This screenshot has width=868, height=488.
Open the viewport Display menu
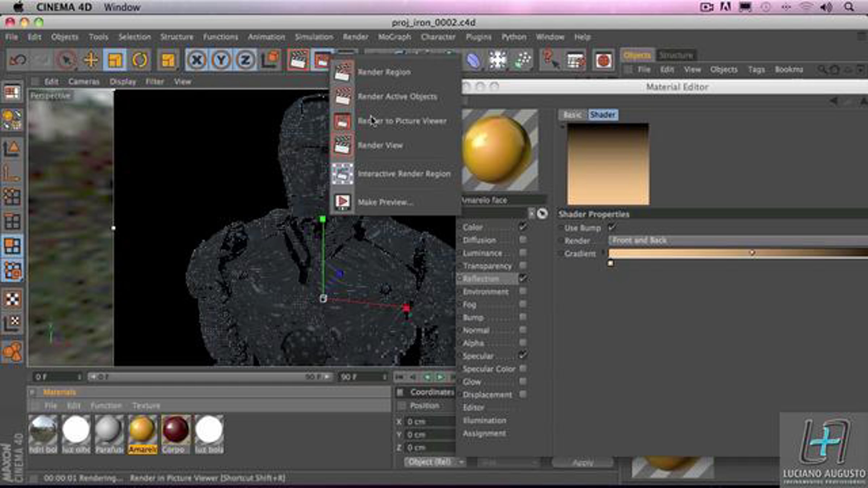[x=123, y=82]
